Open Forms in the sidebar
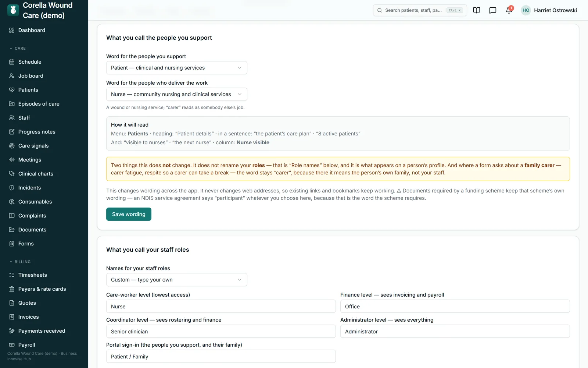The image size is (588, 368). click(44, 244)
